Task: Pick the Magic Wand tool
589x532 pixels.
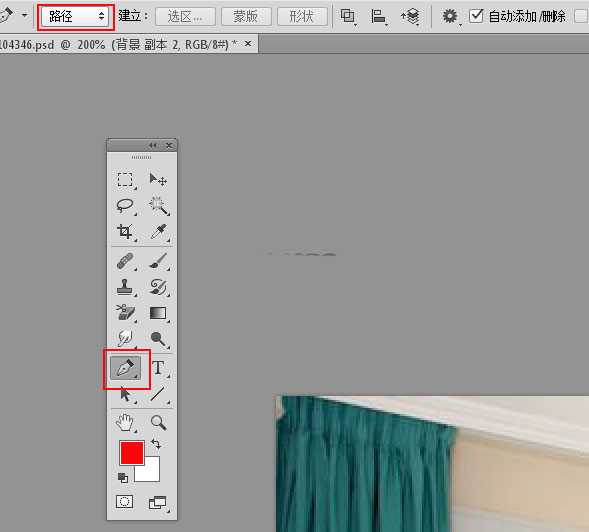Action: [x=159, y=206]
